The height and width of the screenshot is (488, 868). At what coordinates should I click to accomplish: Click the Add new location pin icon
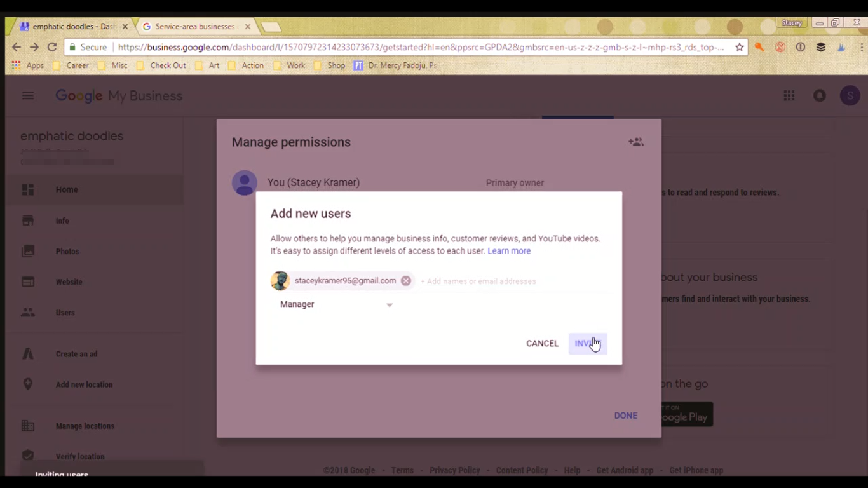[28, 384]
